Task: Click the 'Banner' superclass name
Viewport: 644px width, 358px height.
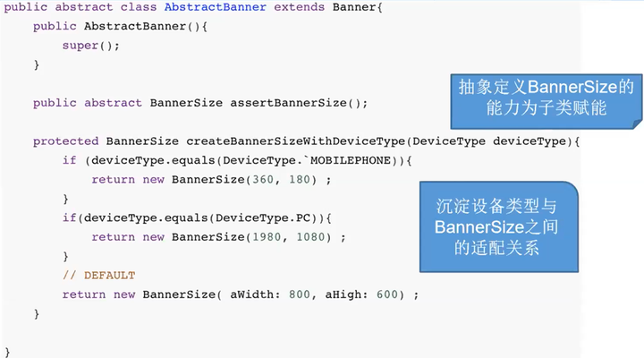Action: coord(354,7)
